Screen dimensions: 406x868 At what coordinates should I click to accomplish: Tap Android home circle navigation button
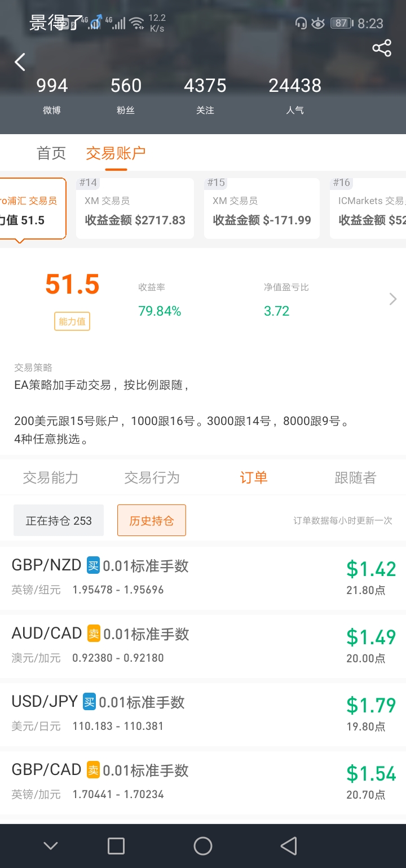point(203,845)
